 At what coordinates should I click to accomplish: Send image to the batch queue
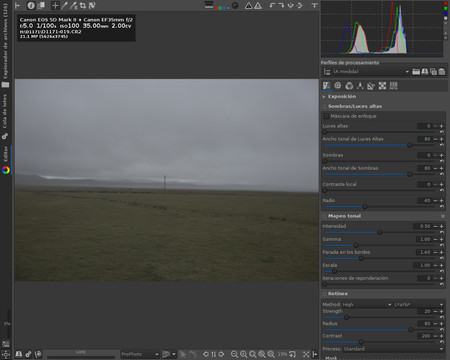28,354
